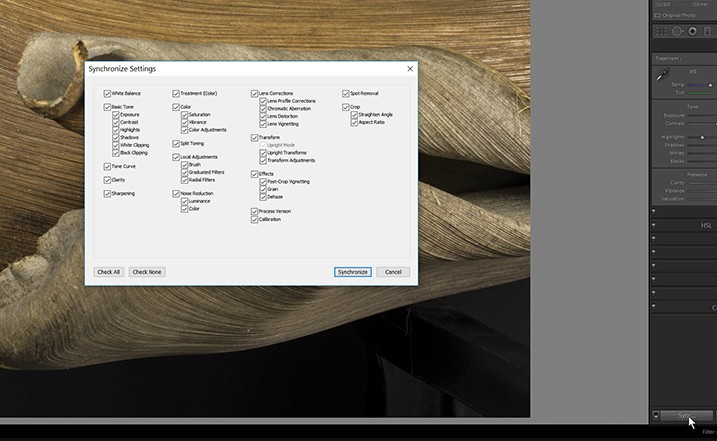Screen dimensions: 717x441
Task: Uncheck the Tone Curve checkbox
Action: 107,167
